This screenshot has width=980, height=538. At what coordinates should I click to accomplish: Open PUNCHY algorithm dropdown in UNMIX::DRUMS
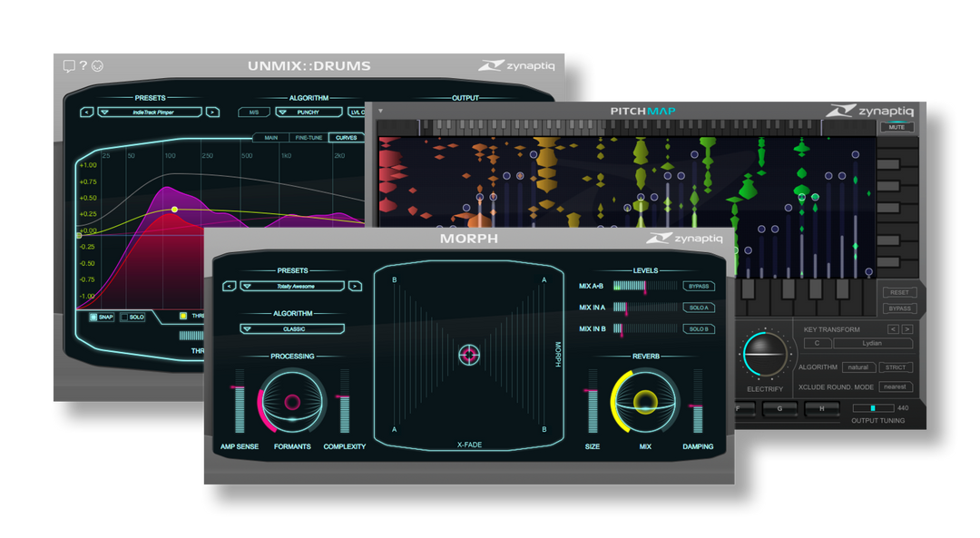pos(309,112)
